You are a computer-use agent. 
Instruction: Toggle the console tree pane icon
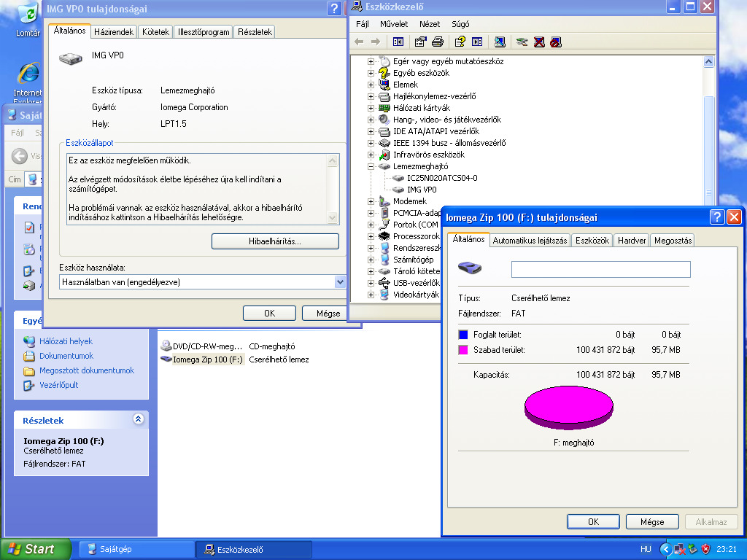398,42
